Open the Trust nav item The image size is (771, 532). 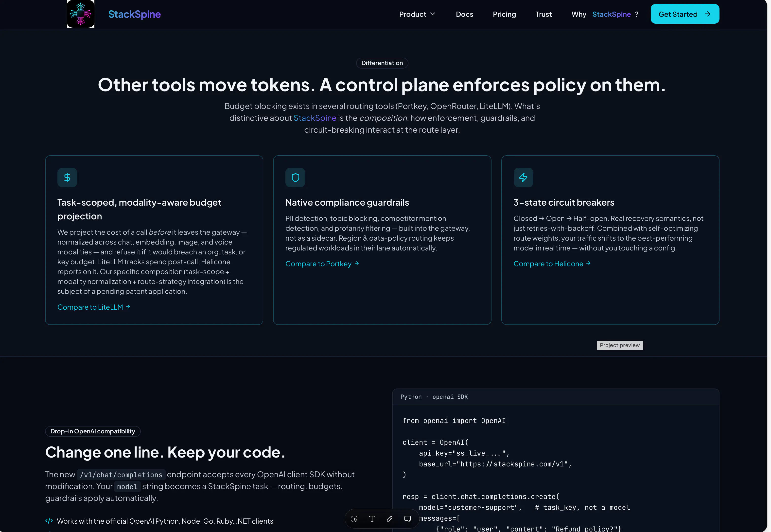point(543,14)
